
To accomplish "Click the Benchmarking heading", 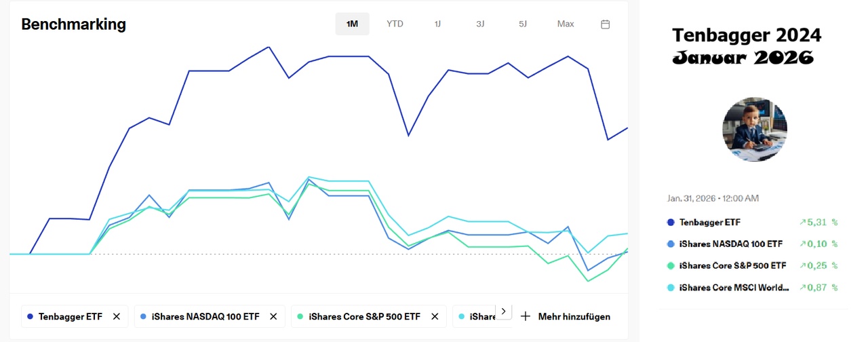I will tap(74, 24).
